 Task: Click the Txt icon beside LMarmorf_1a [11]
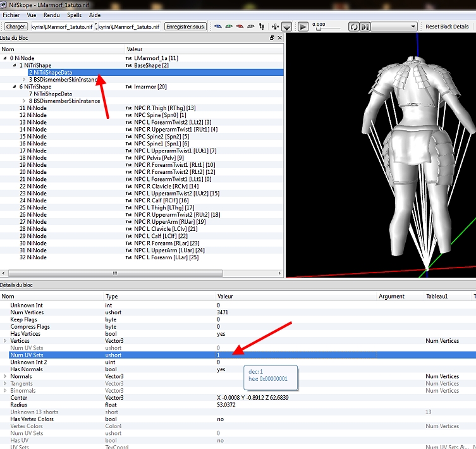tap(129, 58)
